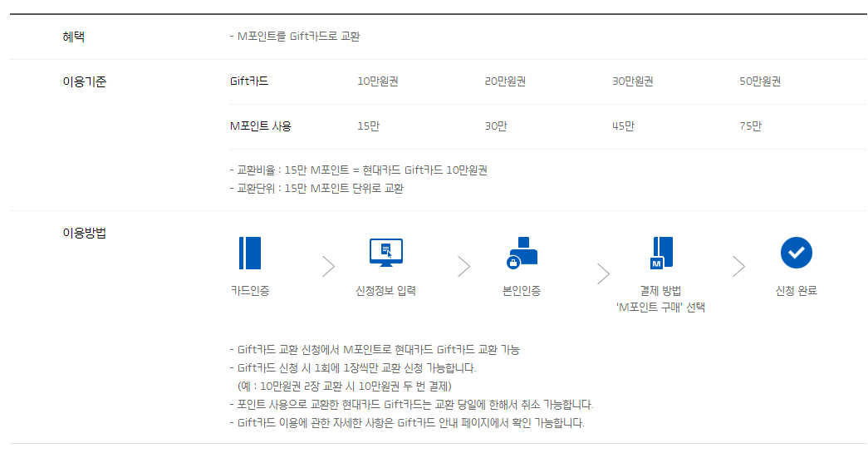This screenshot has height=453, width=868.
Task: Click the 이용기준 section heading
Action: pos(84,82)
